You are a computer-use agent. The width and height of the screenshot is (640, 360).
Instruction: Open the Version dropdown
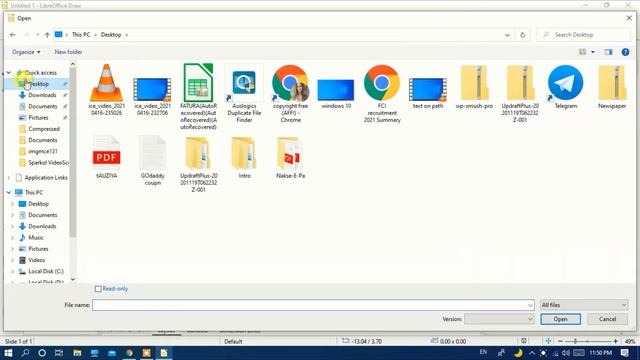point(499,319)
